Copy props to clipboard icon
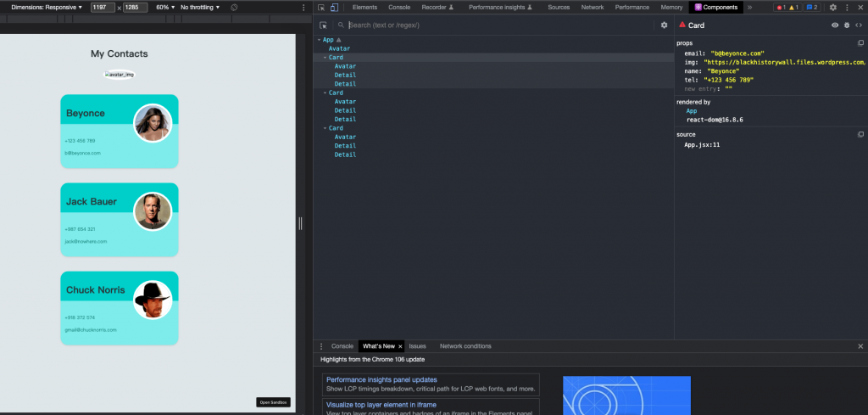Image resolution: width=868 pixels, height=415 pixels. click(861, 42)
